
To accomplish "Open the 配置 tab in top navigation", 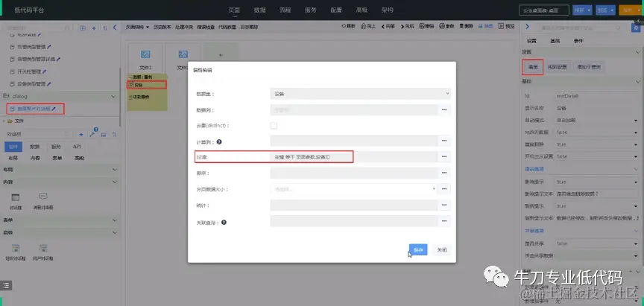I will (336, 10).
